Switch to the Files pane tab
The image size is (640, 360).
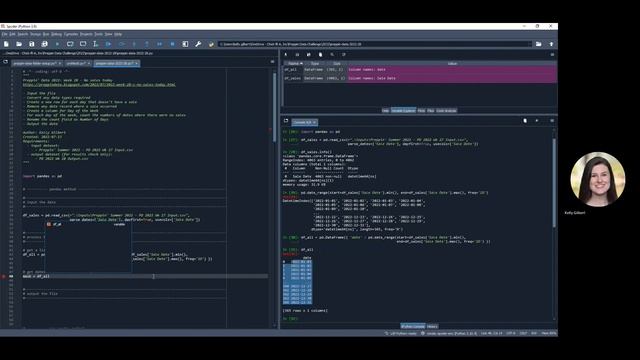point(431,111)
